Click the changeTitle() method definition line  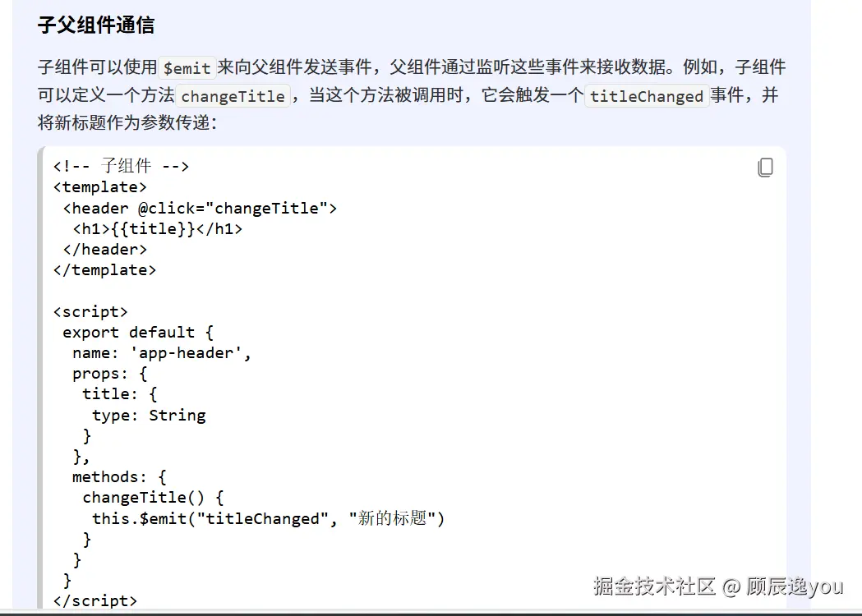click(153, 497)
